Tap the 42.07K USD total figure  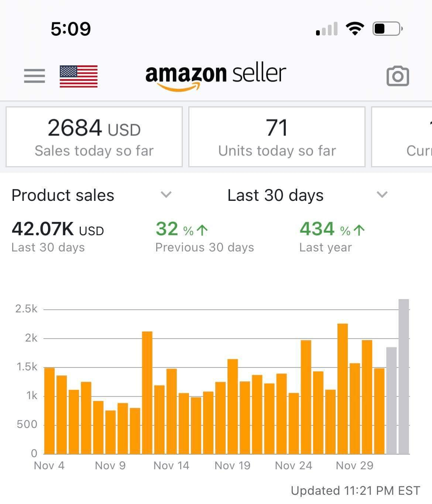pos(58,229)
